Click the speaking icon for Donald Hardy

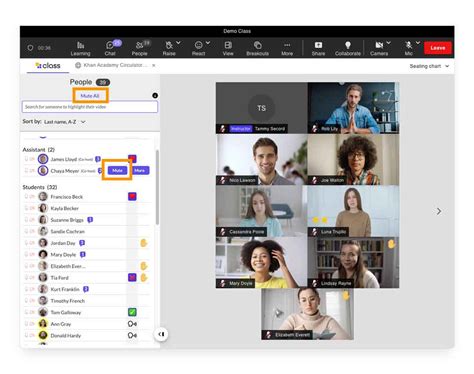point(132,335)
